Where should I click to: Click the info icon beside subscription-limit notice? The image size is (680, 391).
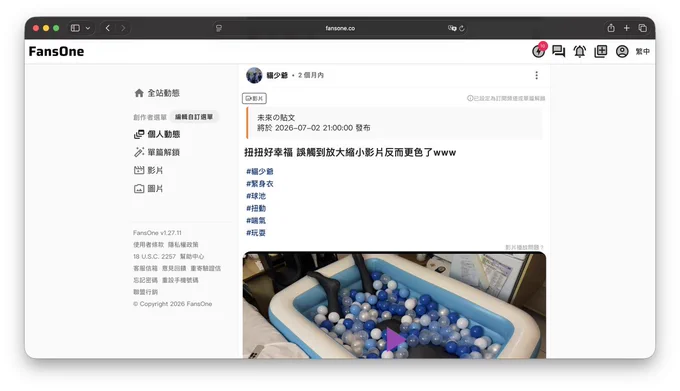tap(470, 98)
